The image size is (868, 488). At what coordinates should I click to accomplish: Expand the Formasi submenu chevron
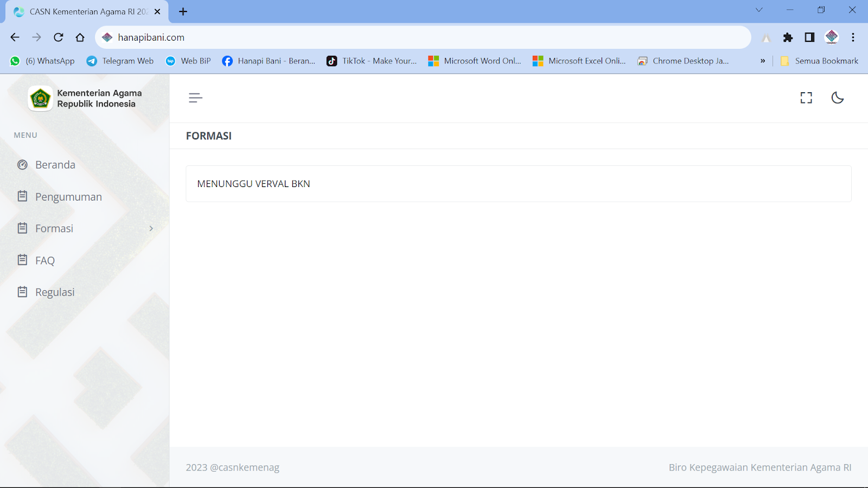coord(151,228)
